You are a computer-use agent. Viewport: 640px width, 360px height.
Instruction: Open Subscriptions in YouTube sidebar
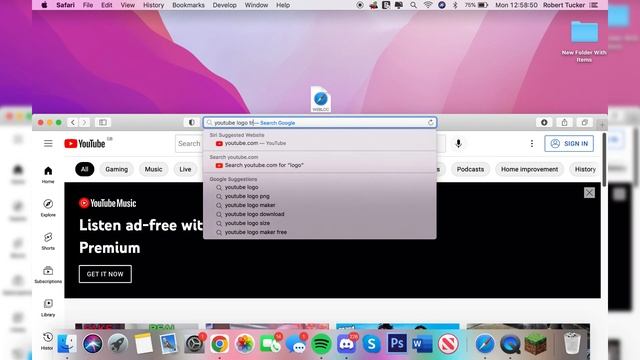coord(48,275)
